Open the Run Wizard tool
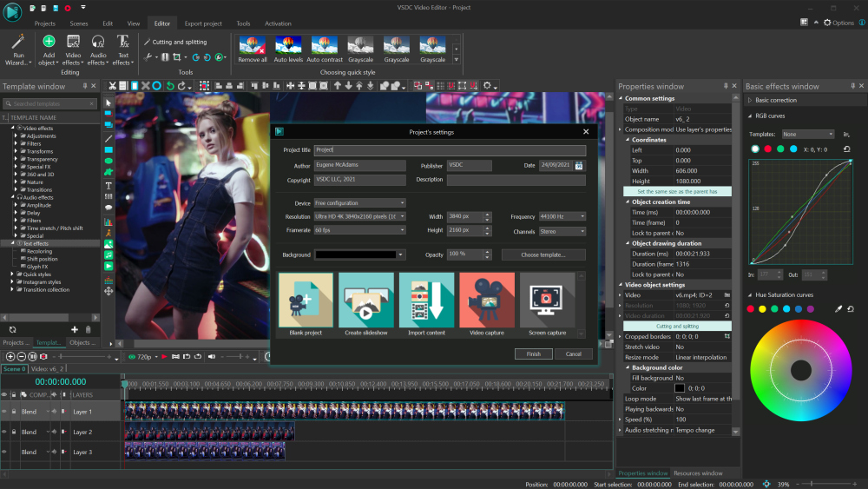This screenshot has width=868, height=489. click(18, 50)
